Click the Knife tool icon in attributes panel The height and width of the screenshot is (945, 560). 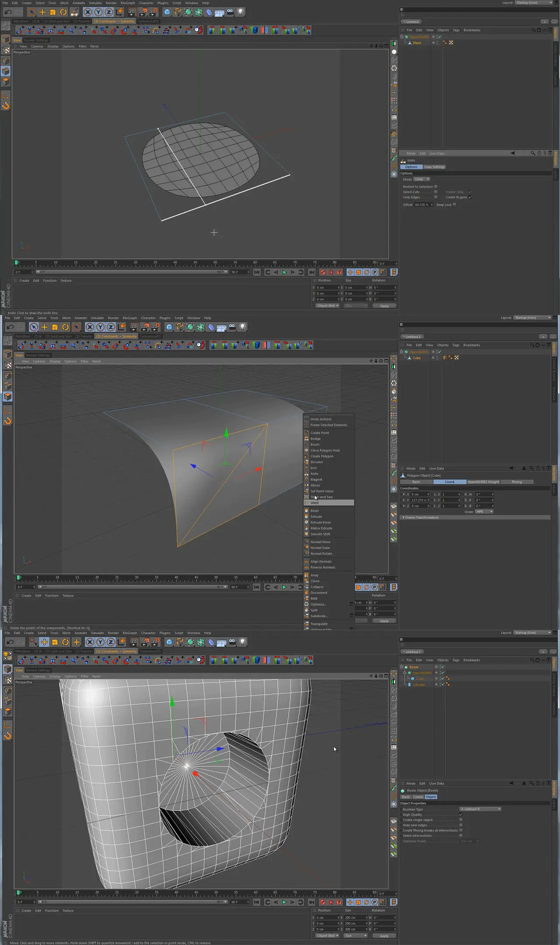coord(403,161)
